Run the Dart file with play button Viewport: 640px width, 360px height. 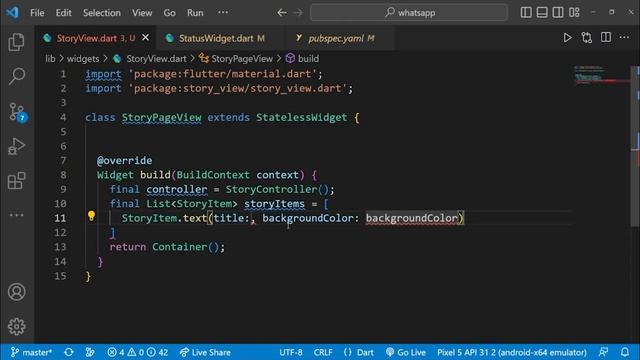(567, 38)
